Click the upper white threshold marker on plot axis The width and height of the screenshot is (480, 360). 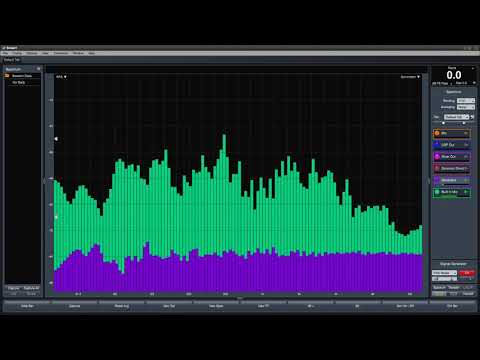click(x=56, y=139)
